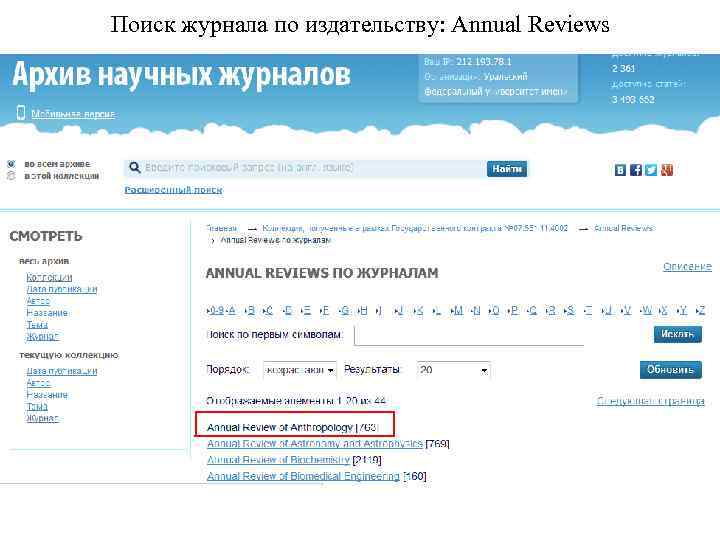Image resolution: width=720 pixels, height=540 pixels.
Task: Share via the Facebook icon
Action: [636, 170]
